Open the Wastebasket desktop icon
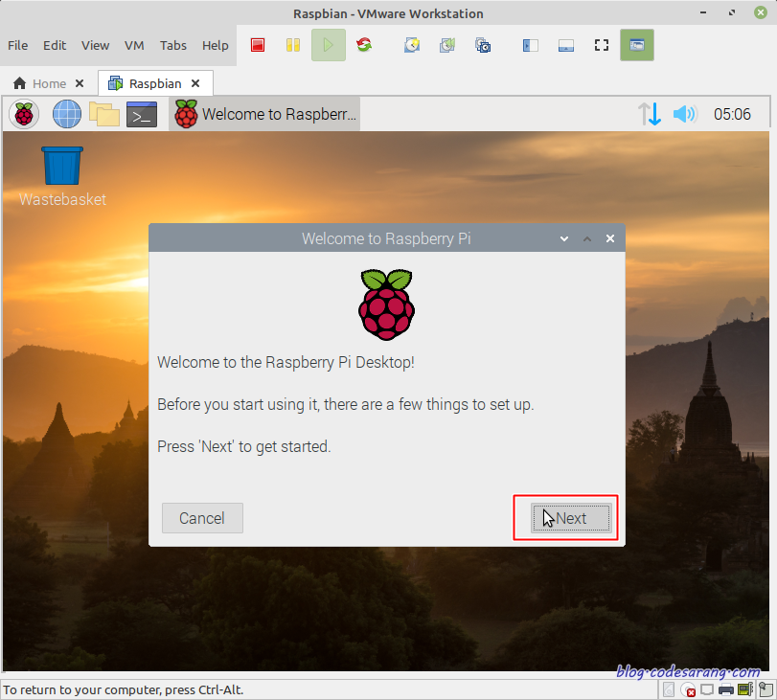Screen dimensions: 777x700 click(62, 177)
